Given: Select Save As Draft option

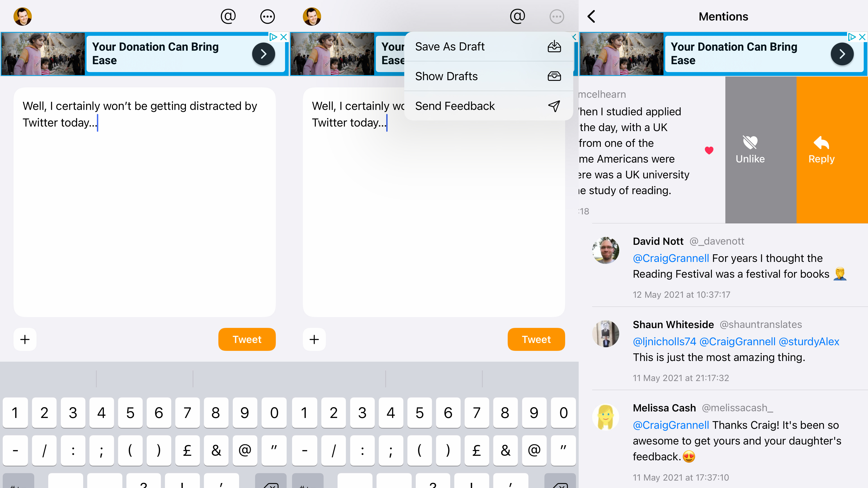Looking at the screenshot, I should coord(482,46).
